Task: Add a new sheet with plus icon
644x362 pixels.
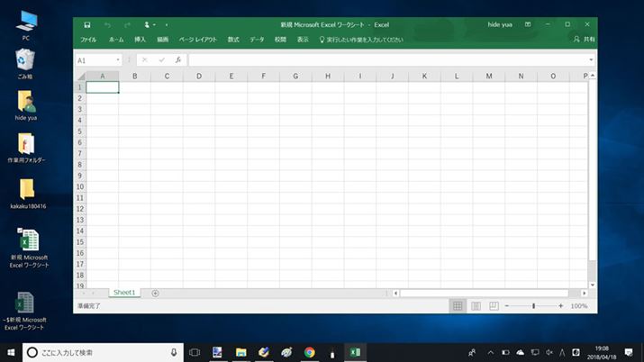Action: 155,293
